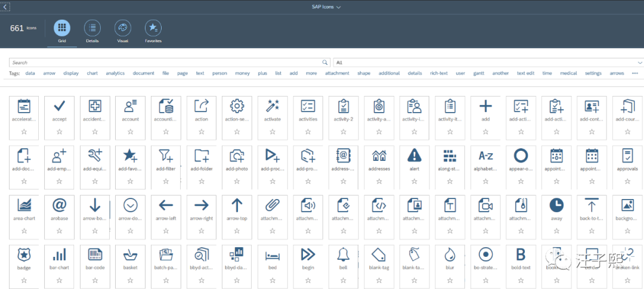Image resolution: width=644 pixels, height=289 pixels.
Task: Favorite the accept icon with its star
Action: click(x=59, y=132)
